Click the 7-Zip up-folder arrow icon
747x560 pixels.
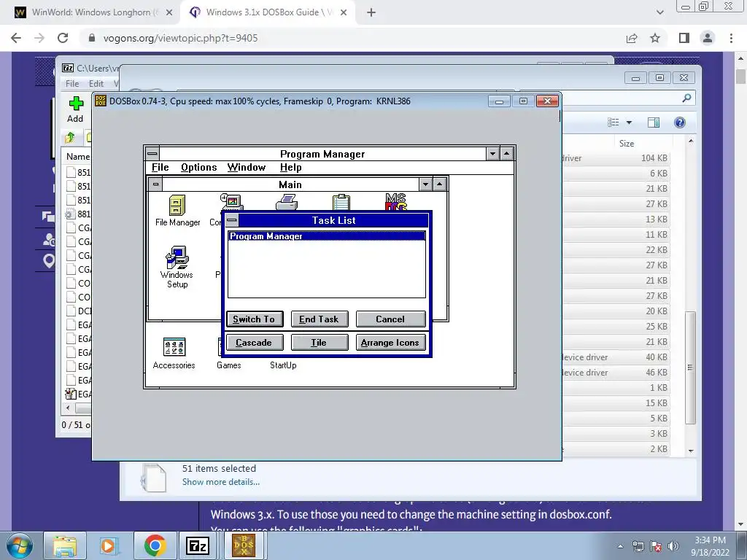coord(70,138)
